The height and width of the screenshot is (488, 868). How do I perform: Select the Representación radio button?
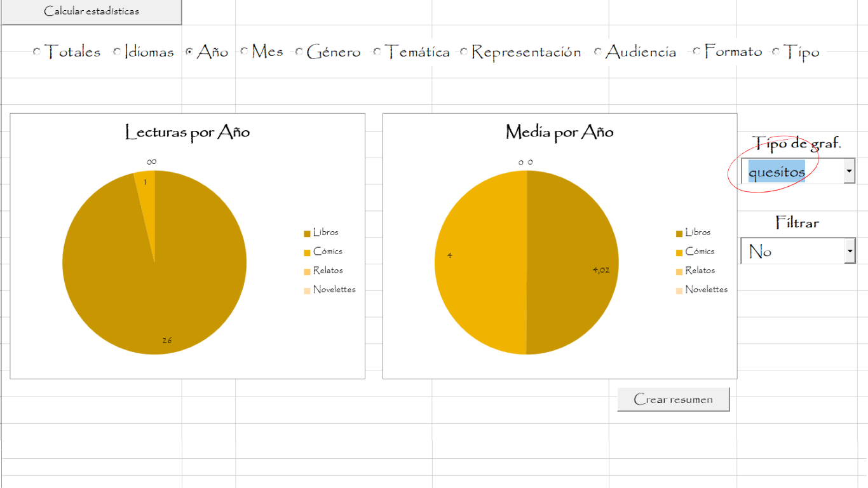coord(464,52)
